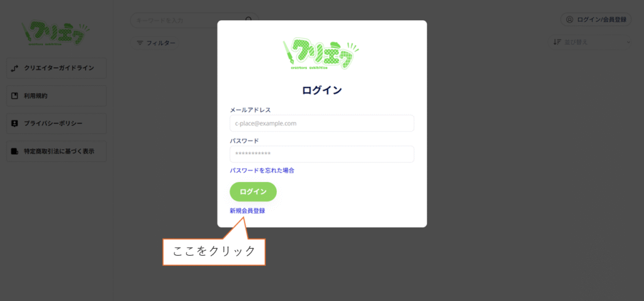
Task: Click the プライバシーポリシー badge icon
Action: [x=15, y=123]
